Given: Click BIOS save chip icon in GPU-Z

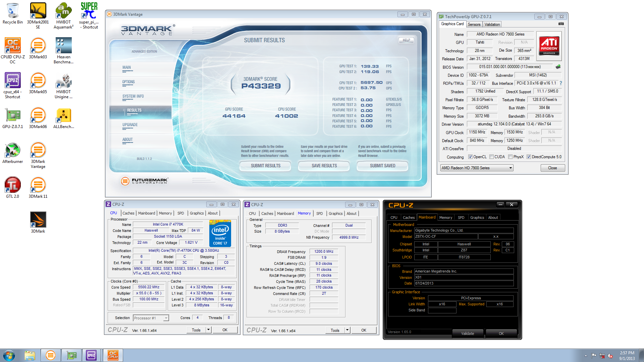Looking at the screenshot, I should (558, 67).
